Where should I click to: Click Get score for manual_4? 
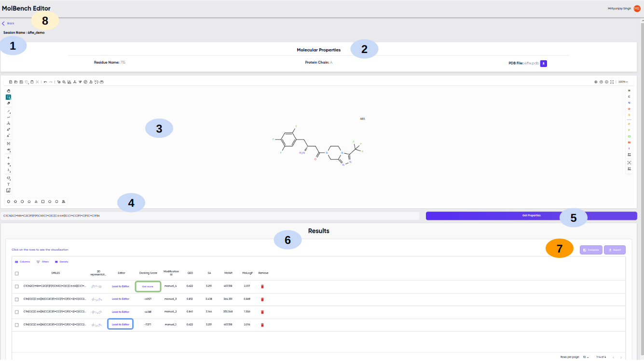coord(148,286)
